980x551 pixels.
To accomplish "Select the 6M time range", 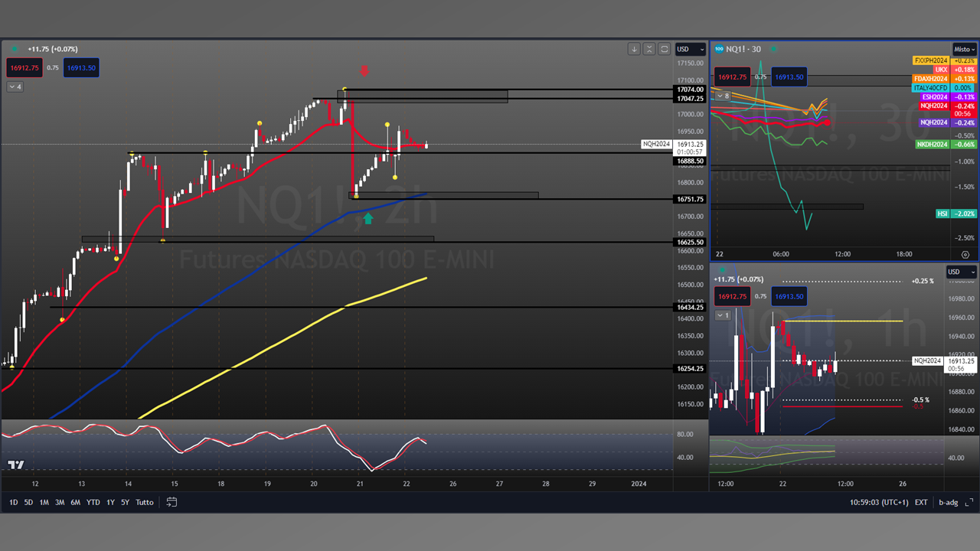I will point(75,502).
